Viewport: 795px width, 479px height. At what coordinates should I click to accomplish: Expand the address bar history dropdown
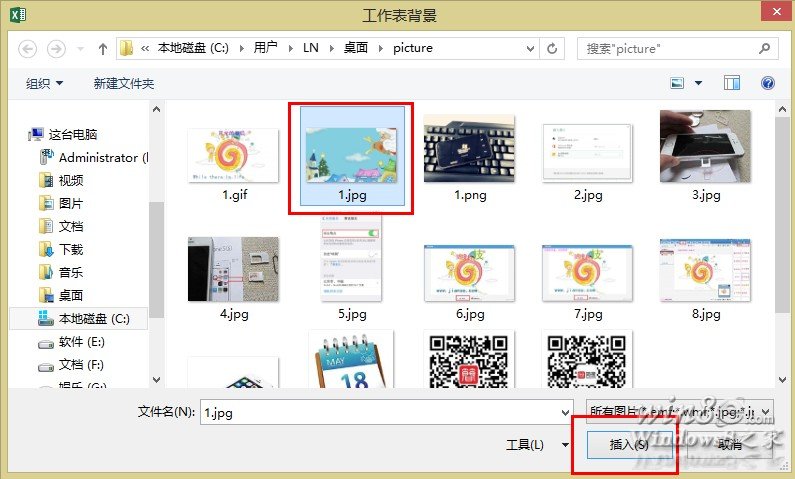pos(530,49)
